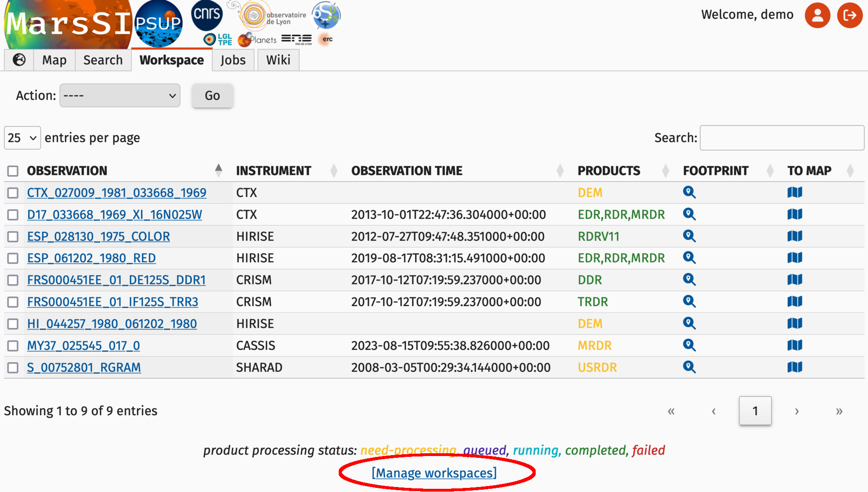Screen dimensions: 868x492
Task: Select the ESP_061202_1980_RED row checkbox
Action: [13, 258]
